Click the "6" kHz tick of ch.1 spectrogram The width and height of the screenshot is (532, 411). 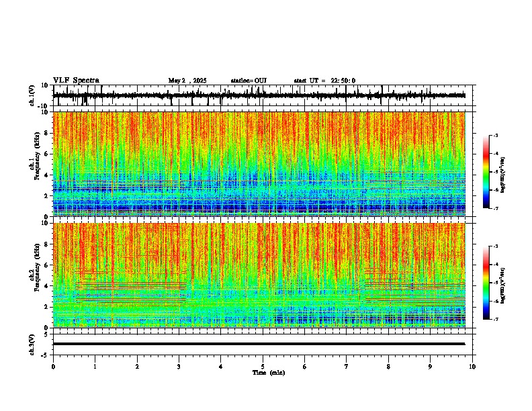pyautogui.click(x=46, y=154)
